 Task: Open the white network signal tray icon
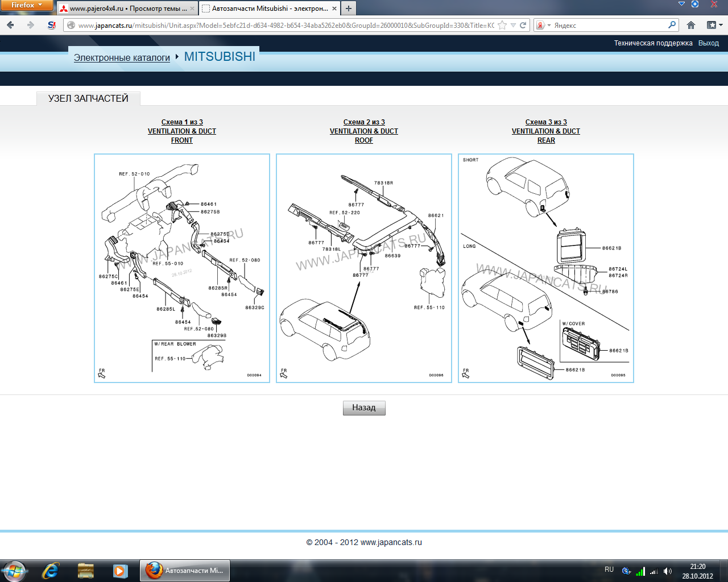(x=654, y=571)
